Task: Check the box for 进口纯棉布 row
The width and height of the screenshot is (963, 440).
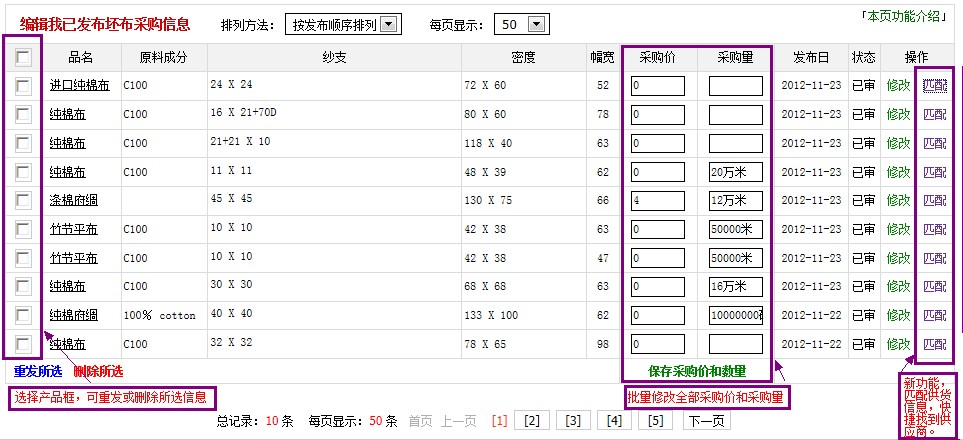Action: [x=23, y=87]
